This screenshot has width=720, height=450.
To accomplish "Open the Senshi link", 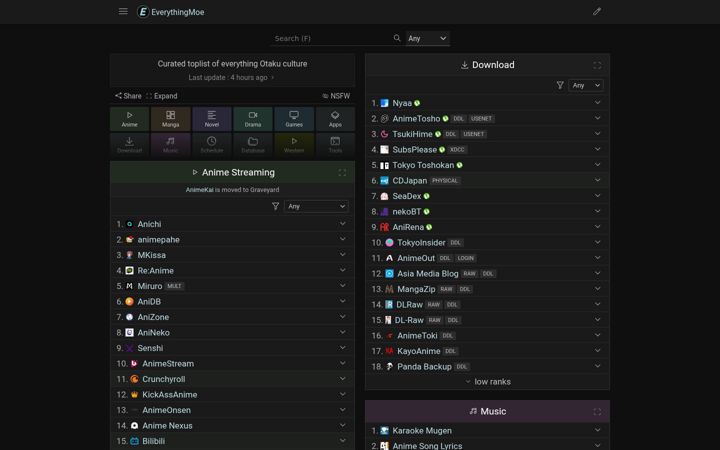I will [150, 348].
